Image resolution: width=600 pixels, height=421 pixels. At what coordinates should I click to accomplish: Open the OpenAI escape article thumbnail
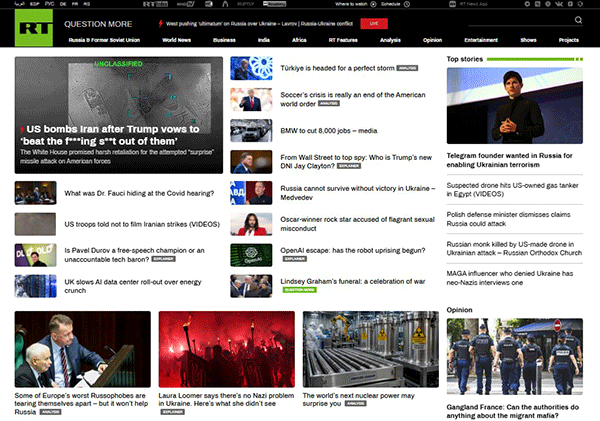point(251,255)
